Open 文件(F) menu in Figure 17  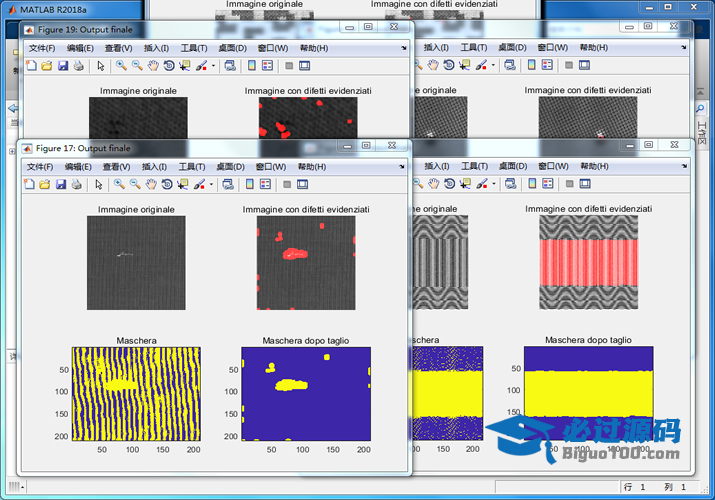[x=40, y=166]
